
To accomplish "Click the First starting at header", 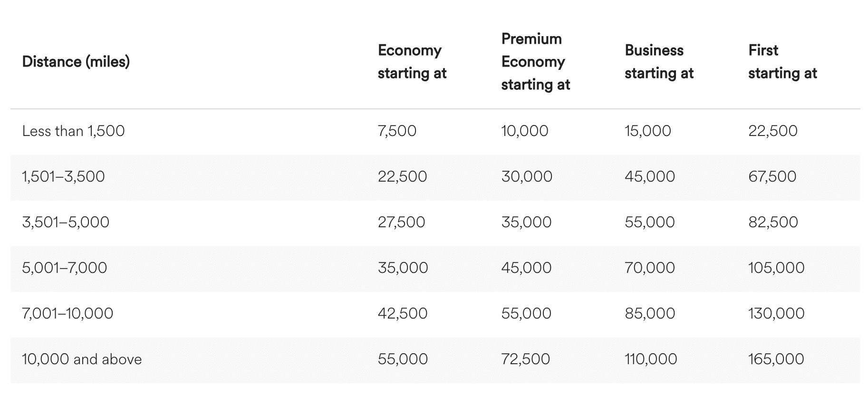I will [782, 62].
